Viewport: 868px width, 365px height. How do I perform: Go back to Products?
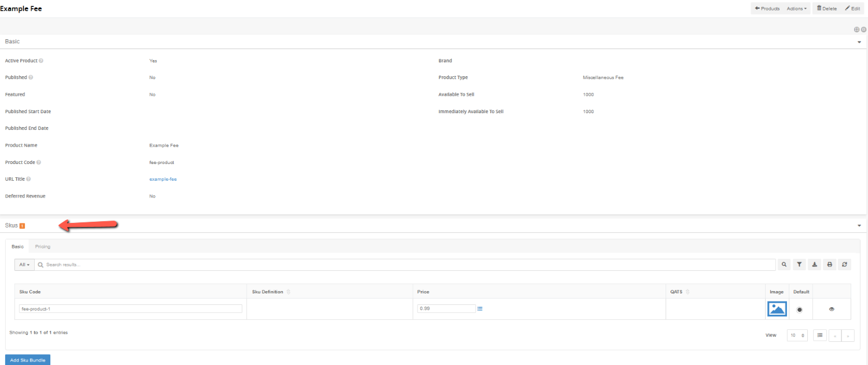pyautogui.click(x=767, y=9)
